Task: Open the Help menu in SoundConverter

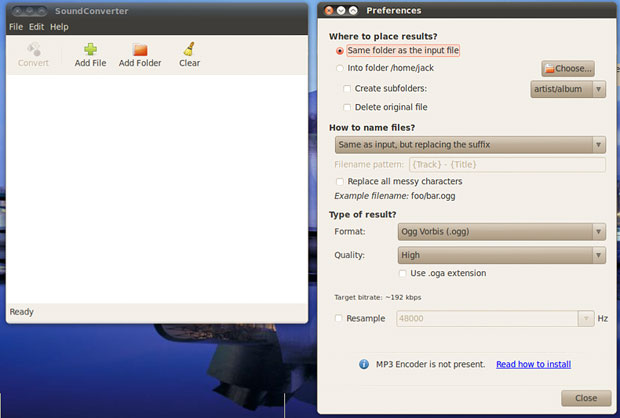Action: 59,27
